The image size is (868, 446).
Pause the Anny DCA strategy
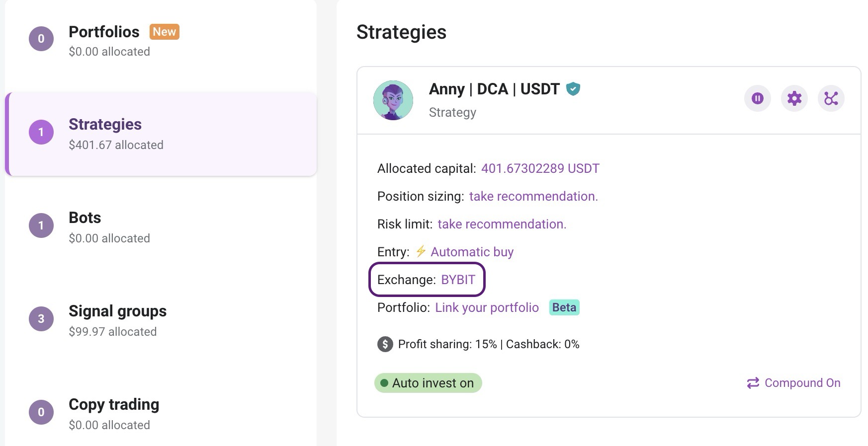pyautogui.click(x=757, y=98)
